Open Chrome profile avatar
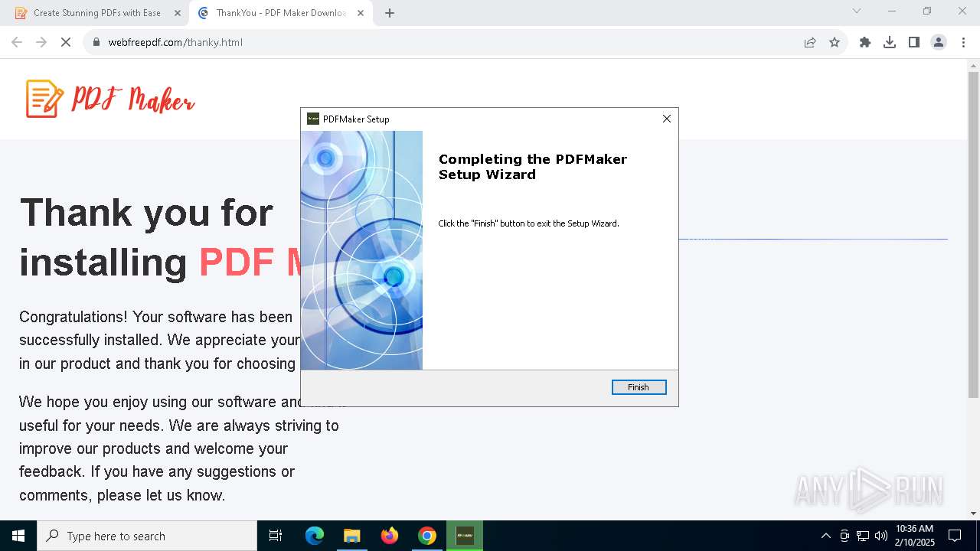 pyautogui.click(x=939, y=42)
